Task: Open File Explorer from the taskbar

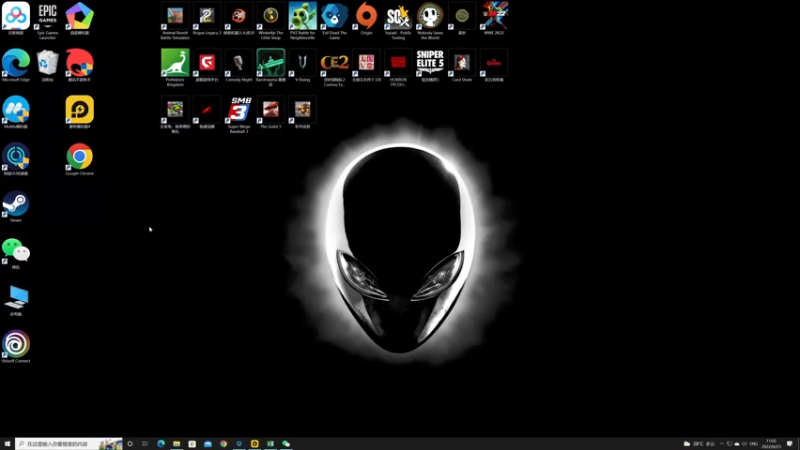Action: (x=177, y=444)
